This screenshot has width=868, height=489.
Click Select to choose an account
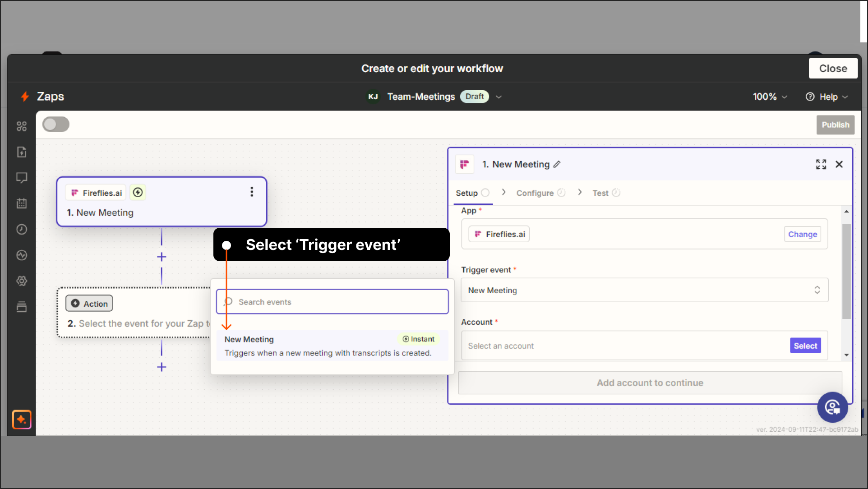click(805, 346)
